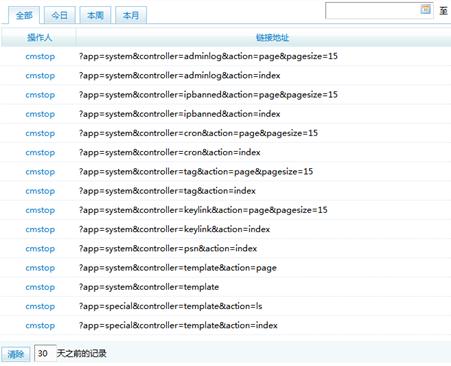Image resolution: width=451 pixels, height=366 pixels.
Task: Focus the days field showing 30
Action: [45, 353]
